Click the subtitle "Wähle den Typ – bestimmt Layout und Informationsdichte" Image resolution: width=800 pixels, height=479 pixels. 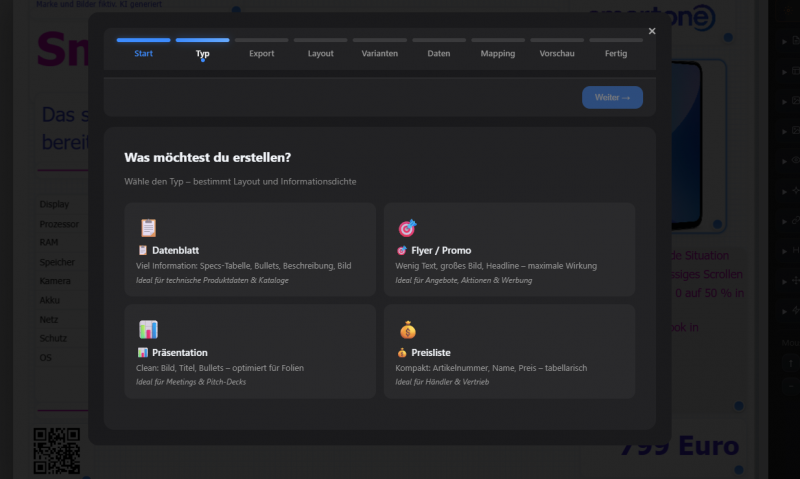pos(240,182)
